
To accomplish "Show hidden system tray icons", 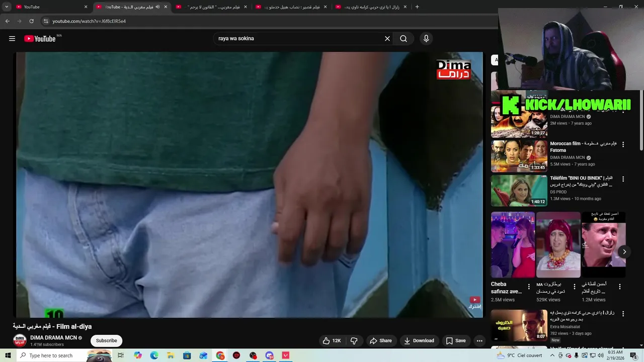I will click(x=552, y=355).
